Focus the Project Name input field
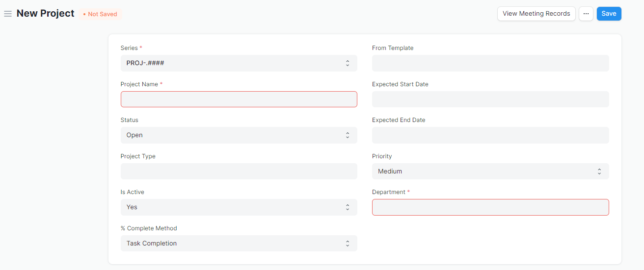Image resolution: width=644 pixels, height=270 pixels. [239, 99]
